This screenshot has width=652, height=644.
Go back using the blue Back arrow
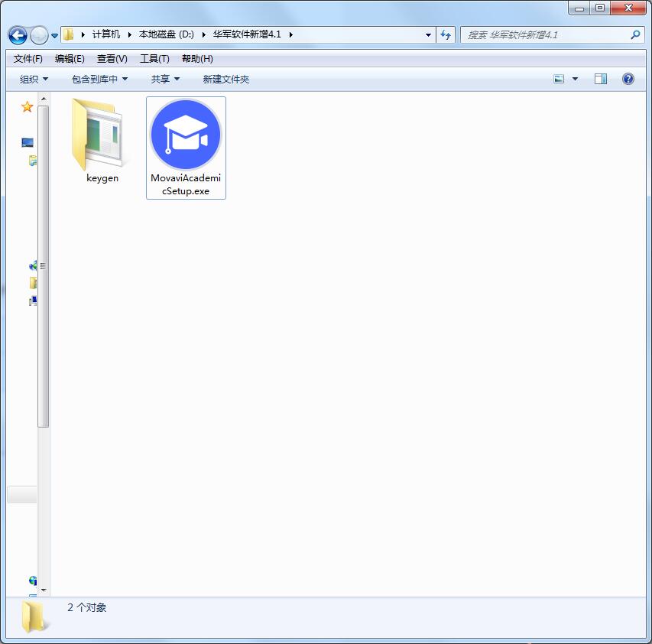[18, 35]
